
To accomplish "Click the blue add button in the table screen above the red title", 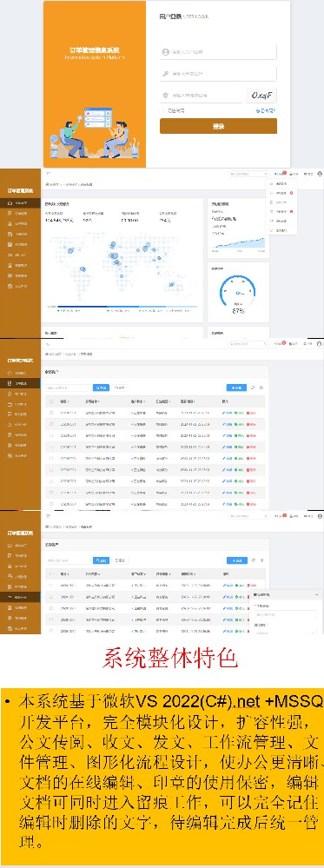I will 237,560.
